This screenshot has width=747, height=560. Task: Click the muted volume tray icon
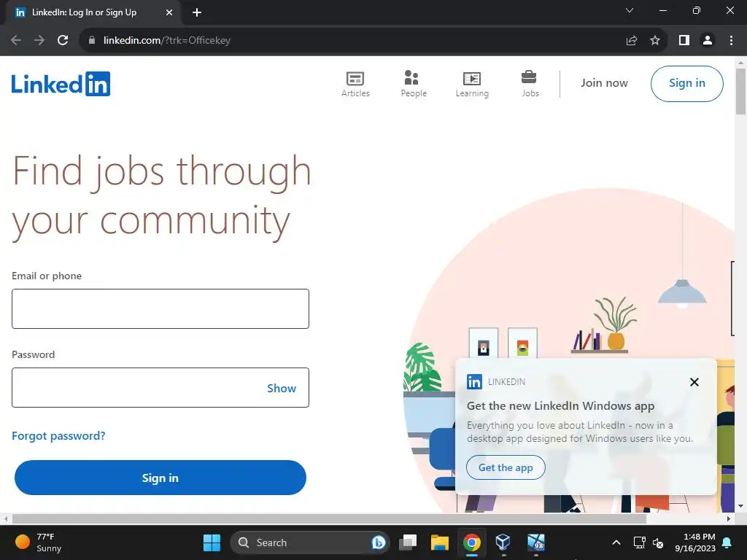pyautogui.click(x=658, y=542)
